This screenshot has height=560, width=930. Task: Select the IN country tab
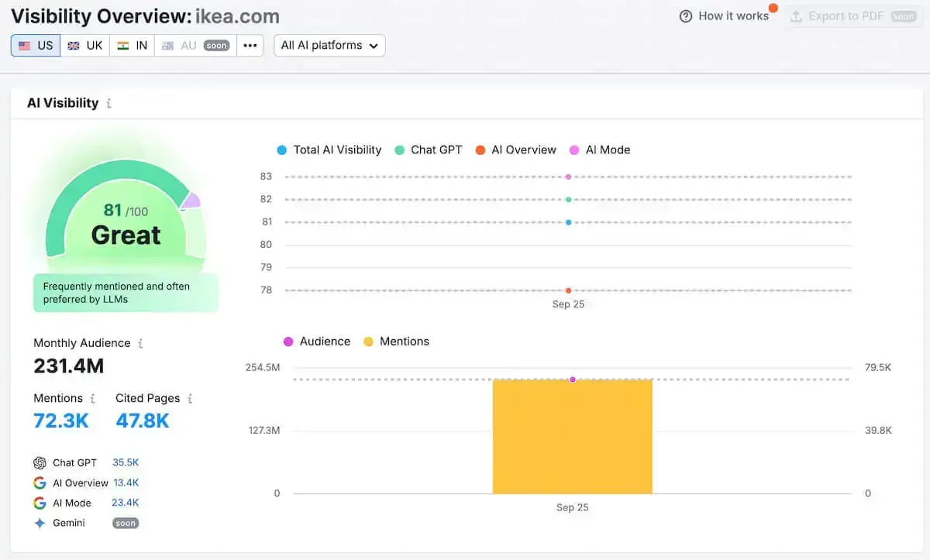132,45
